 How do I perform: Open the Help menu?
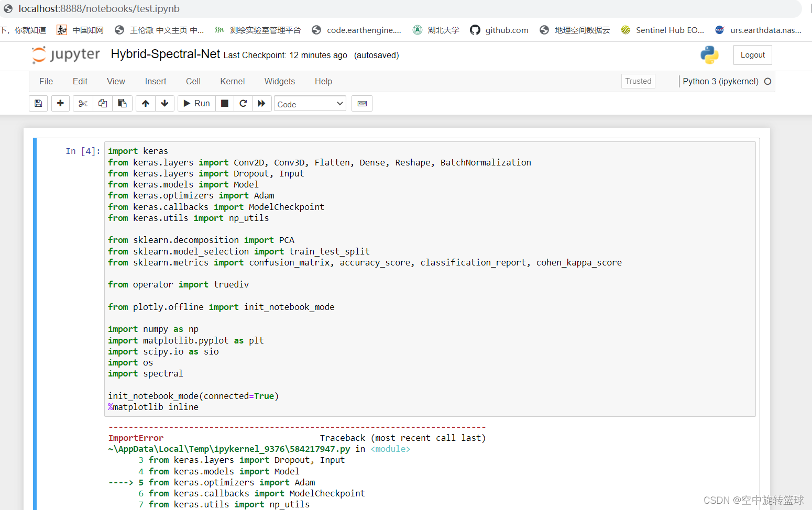pyautogui.click(x=323, y=81)
